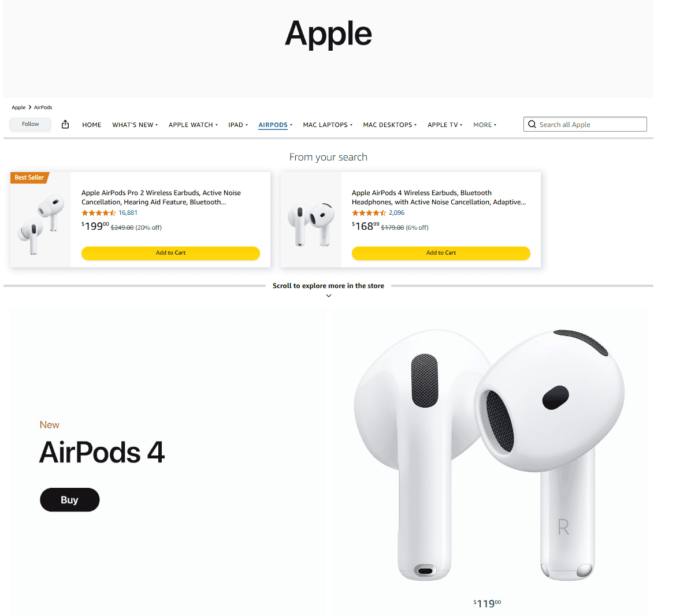Screen dimensions: 680x616
Task: Click the share icon next to Follow
Action: tap(65, 125)
